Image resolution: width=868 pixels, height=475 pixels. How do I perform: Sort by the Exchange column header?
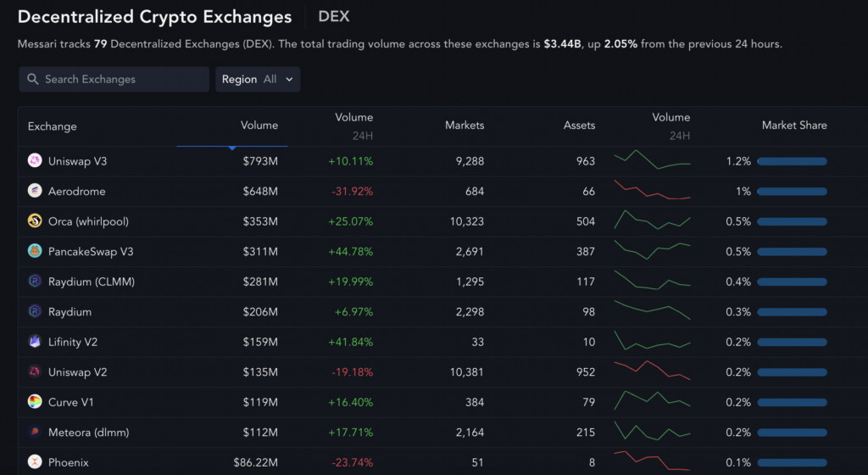[52, 126]
